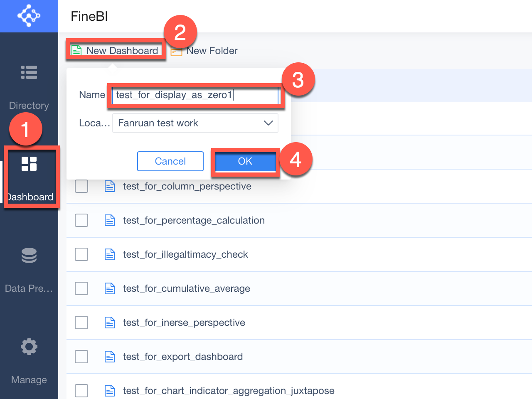
Task: Click the New Dashboard green file icon
Action: [x=76, y=49]
